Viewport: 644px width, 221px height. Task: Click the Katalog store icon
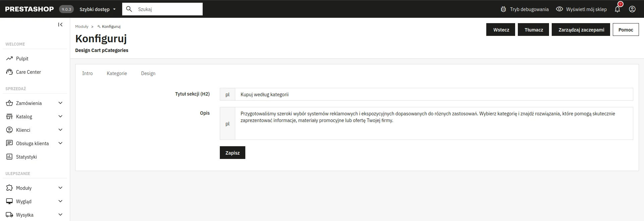coord(9,116)
